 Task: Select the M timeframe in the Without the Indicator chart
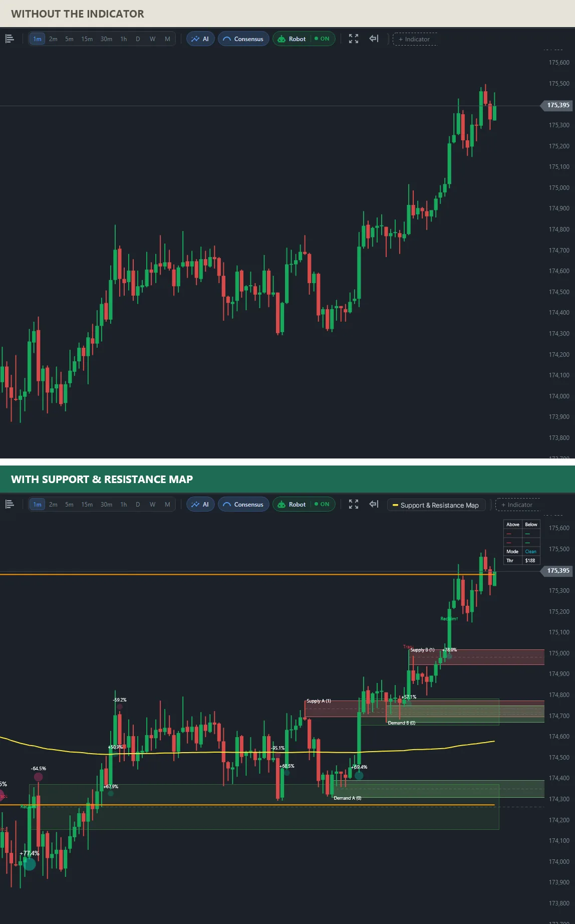[167, 39]
